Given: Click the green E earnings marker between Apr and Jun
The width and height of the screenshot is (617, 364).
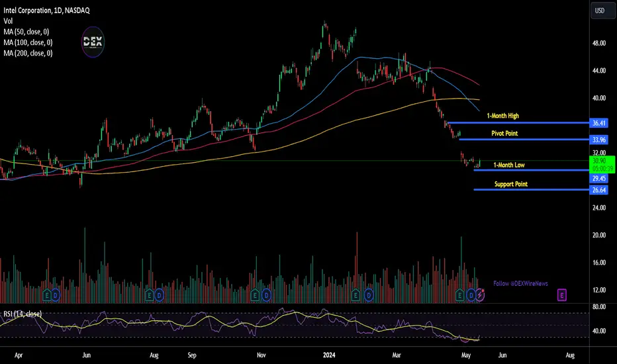Looking at the screenshot, I should pyautogui.click(x=46, y=295).
